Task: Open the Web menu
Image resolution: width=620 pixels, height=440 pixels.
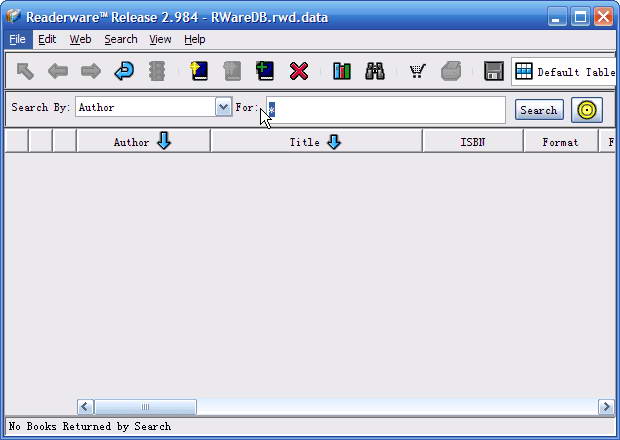Action: pyautogui.click(x=80, y=40)
